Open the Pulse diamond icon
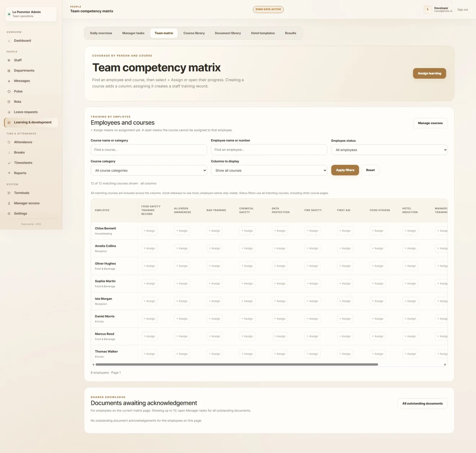Screen dimensions: 476x453 coord(9,91)
